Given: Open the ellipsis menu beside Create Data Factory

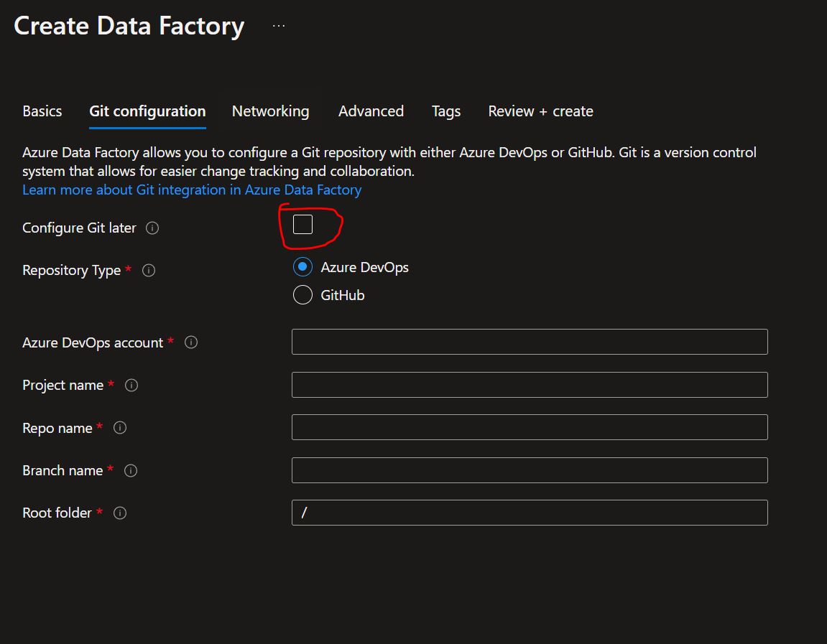Looking at the screenshot, I should click(x=279, y=27).
